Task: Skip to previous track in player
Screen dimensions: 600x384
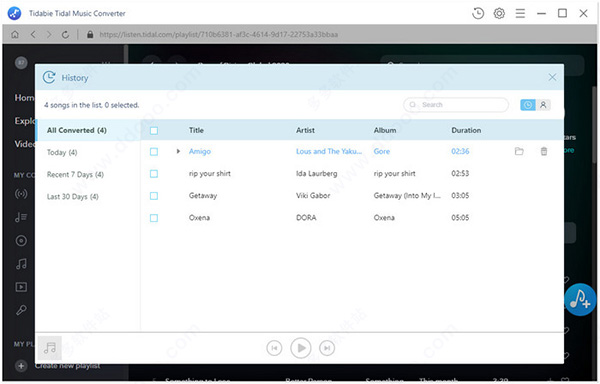Action: (274, 348)
